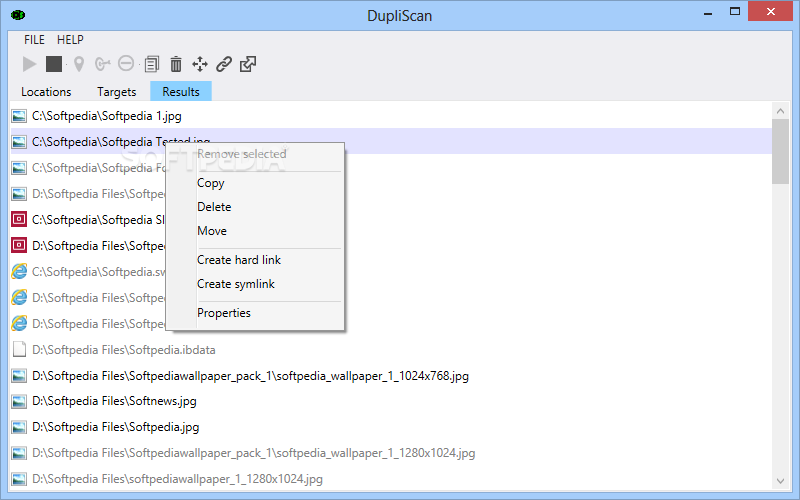Click the key-shaped toolbar icon
This screenshot has height=500, width=800.
(x=103, y=64)
